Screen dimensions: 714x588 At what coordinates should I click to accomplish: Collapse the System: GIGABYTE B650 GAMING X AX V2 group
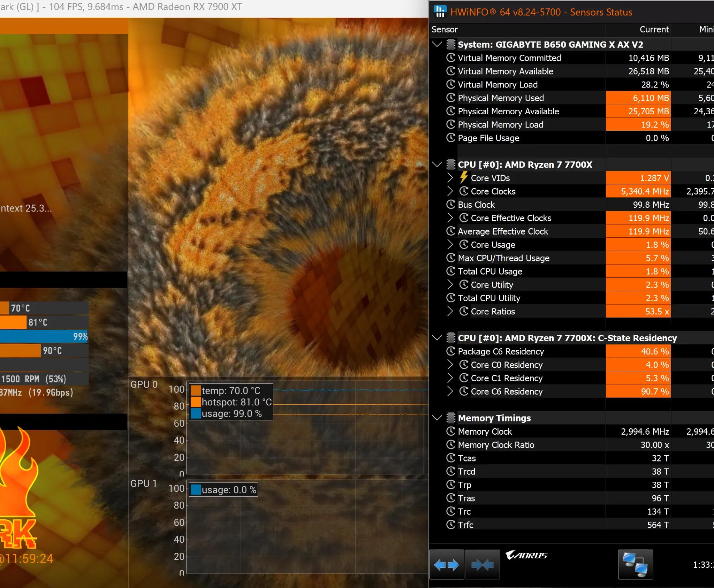(437, 45)
